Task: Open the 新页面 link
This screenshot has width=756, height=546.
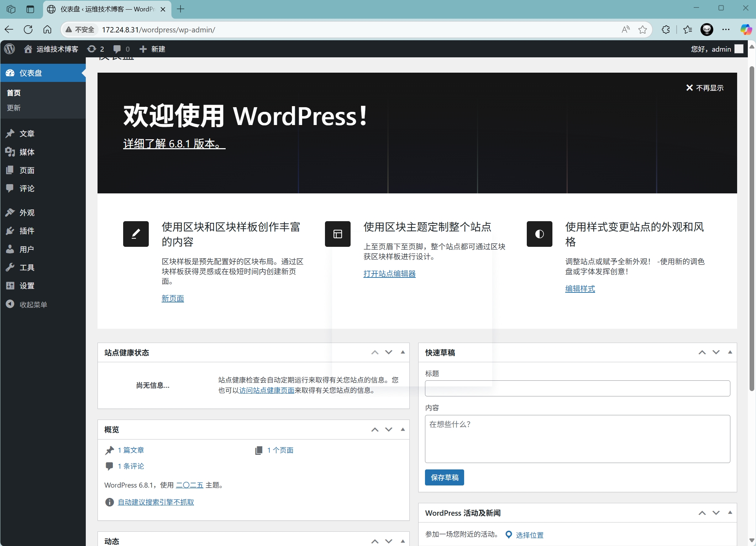Action: click(173, 298)
